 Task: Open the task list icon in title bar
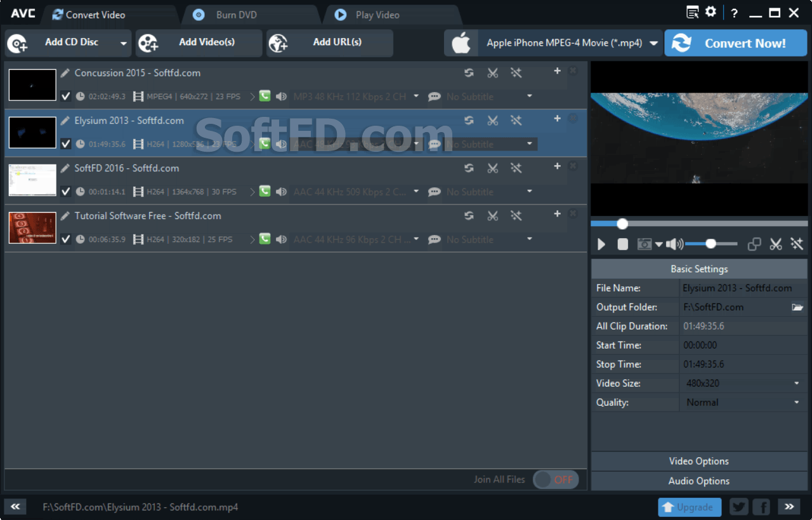pyautogui.click(x=693, y=12)
